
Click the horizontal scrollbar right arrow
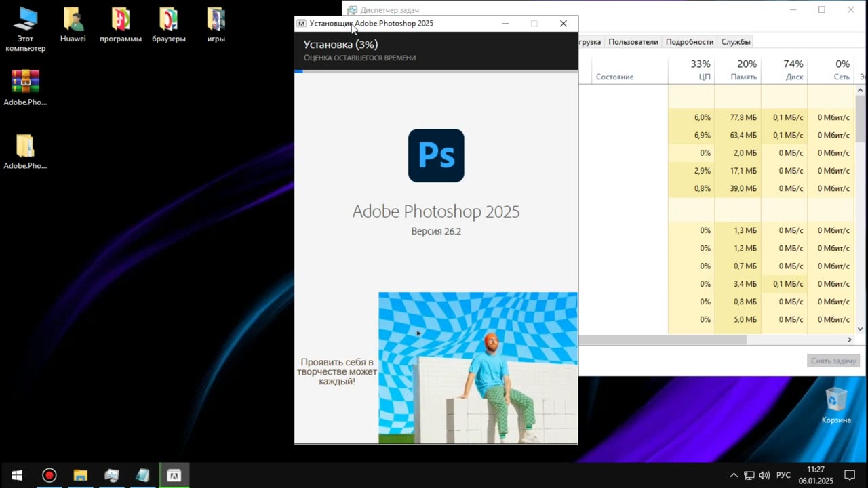click(850, 340)
